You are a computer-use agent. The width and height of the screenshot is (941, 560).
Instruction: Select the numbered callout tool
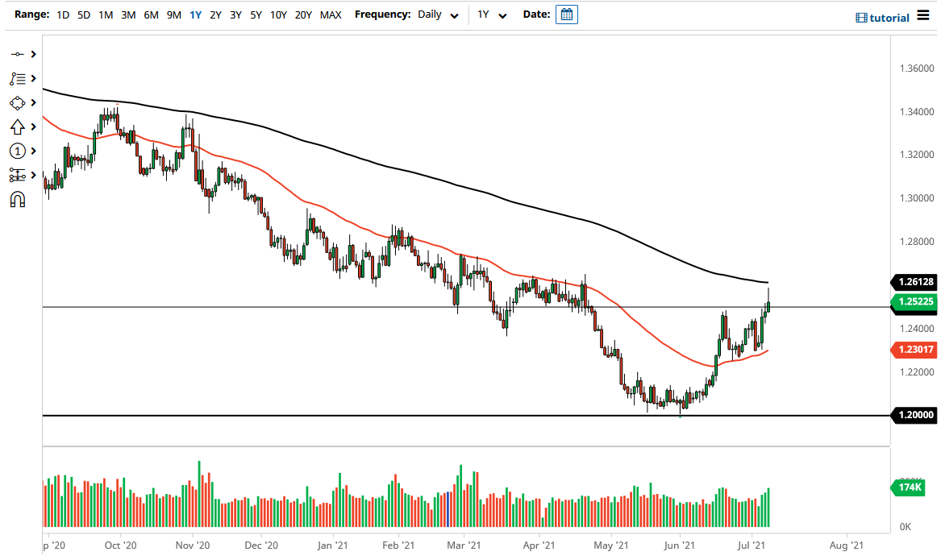pyautogui.click(x=18, y=151)
